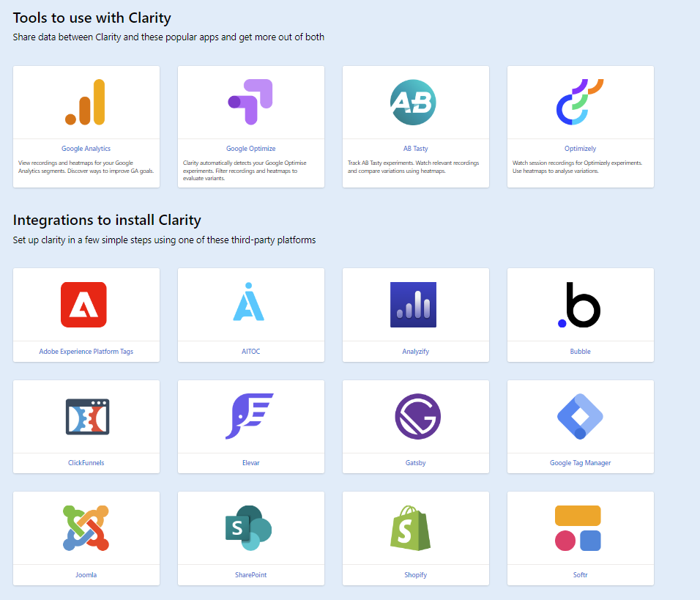Click the Gatsby purple G logo
700x600 pixels.
point(418,416)
